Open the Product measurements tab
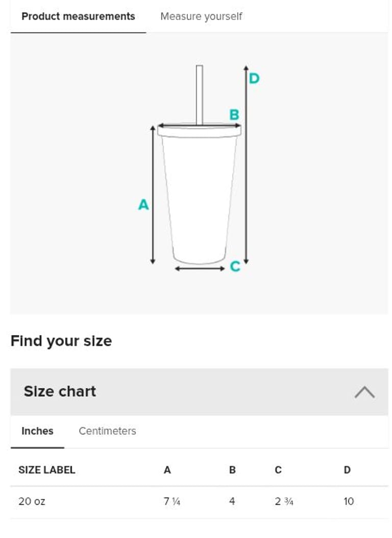The height and width of the screenshot is (538, 392). coord(78,16)
